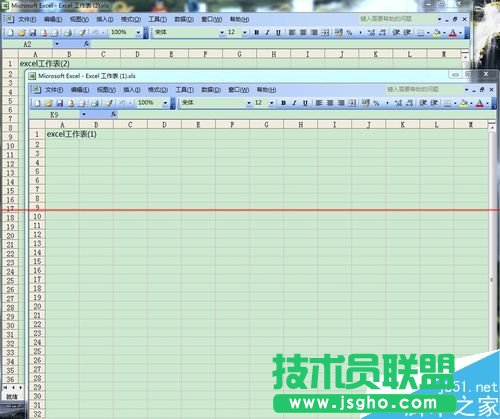Click Open folder icon in 工作表 (2) window
The height and width of the screenshot is (419, 500).
tap(22, 33)
